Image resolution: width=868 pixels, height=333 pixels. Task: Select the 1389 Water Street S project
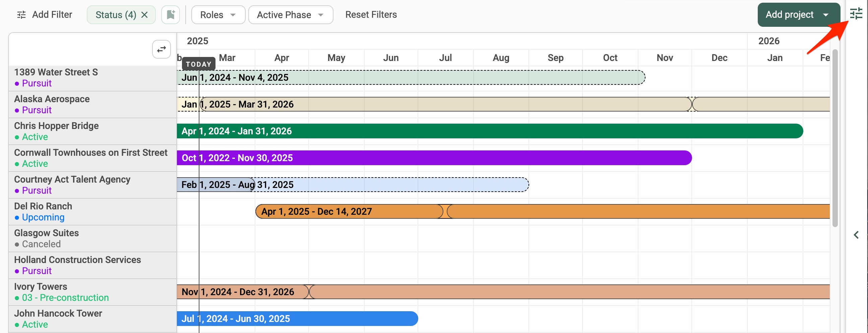[92, 78]
